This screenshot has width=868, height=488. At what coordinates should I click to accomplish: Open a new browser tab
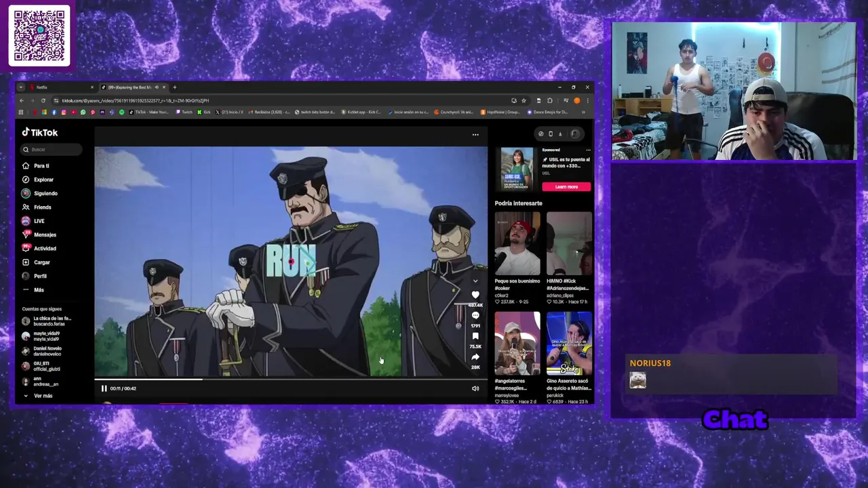(174, 87)
